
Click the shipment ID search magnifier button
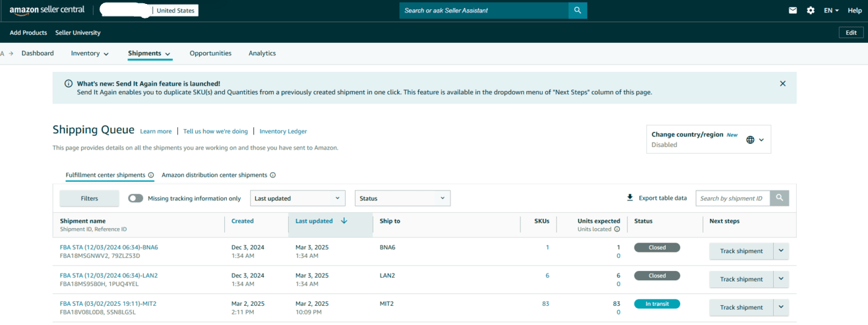779,198
